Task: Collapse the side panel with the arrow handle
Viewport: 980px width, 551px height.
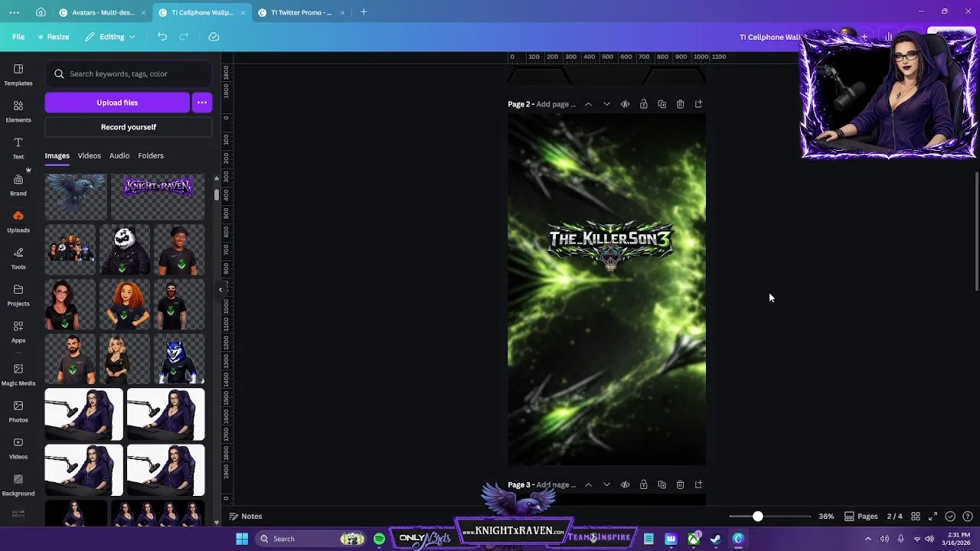Action: [220, 289]
